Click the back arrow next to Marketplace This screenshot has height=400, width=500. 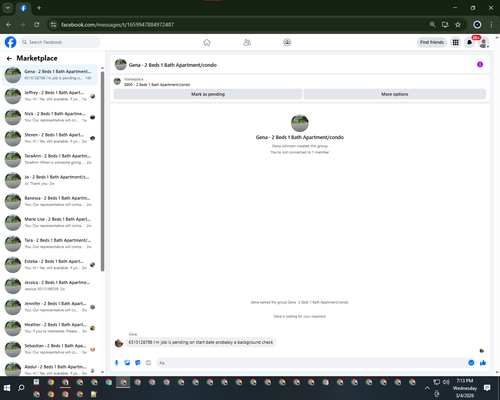click(x=9, y=58)
